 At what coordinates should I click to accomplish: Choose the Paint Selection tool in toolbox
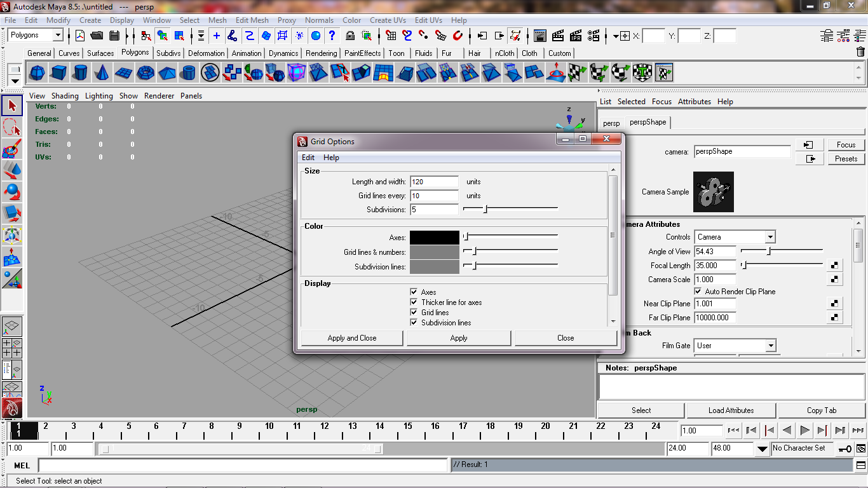point(12,149)
